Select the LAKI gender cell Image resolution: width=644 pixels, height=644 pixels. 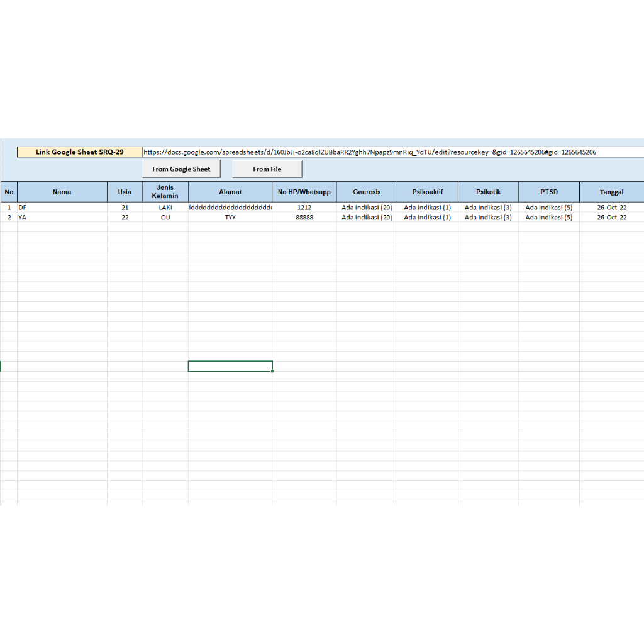tap(165, 208)
